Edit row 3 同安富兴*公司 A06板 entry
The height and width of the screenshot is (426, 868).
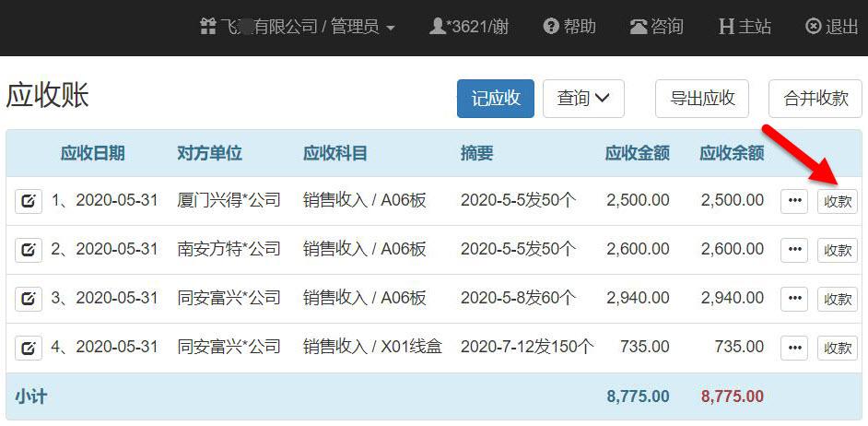click(x=29, y=300)
